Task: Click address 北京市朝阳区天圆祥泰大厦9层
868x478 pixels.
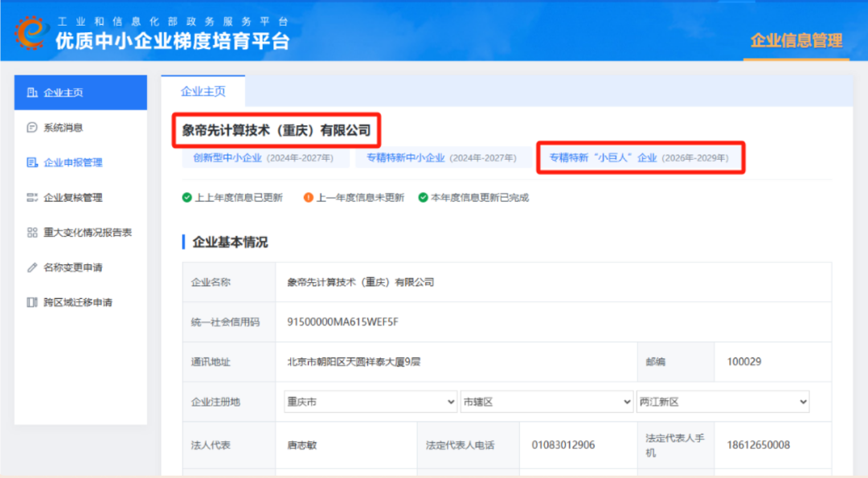Action: tap(354, 362)
